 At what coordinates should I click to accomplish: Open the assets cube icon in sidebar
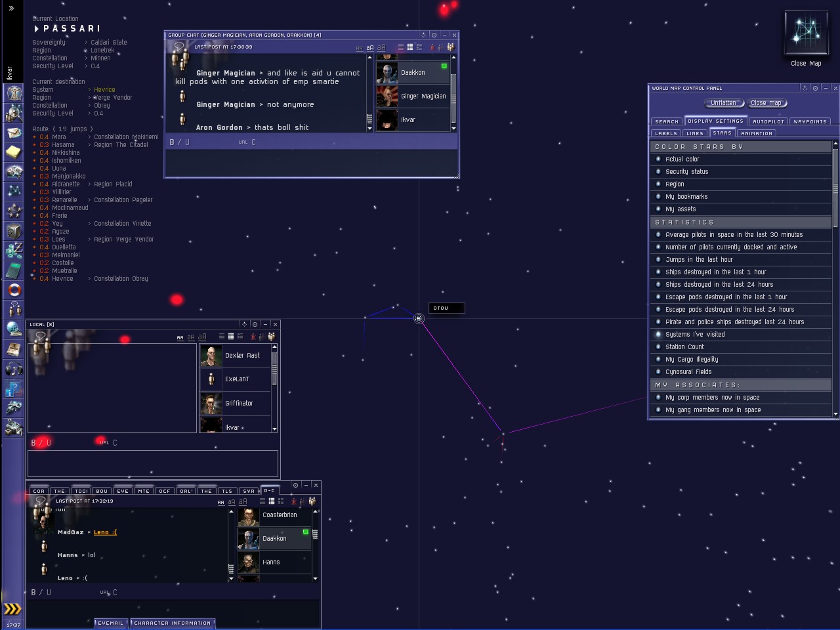(14, 231)
